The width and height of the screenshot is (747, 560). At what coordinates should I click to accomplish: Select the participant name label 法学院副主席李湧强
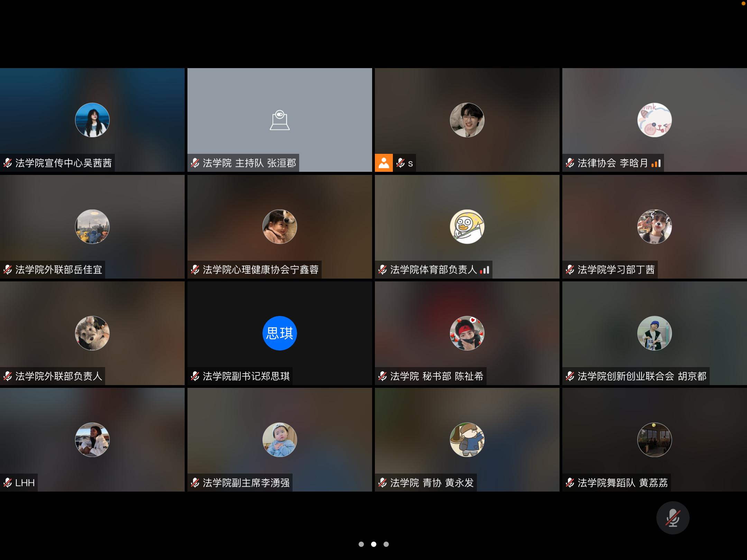246,483
